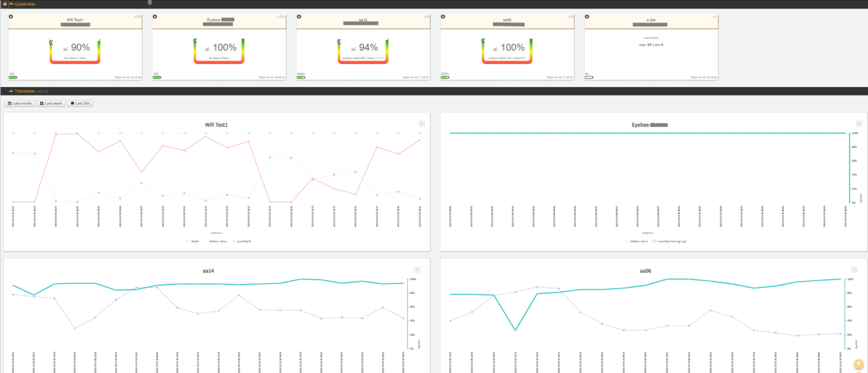Open settings gear on aa14 card
Screen dimensions: 868x373
point(299,16)
